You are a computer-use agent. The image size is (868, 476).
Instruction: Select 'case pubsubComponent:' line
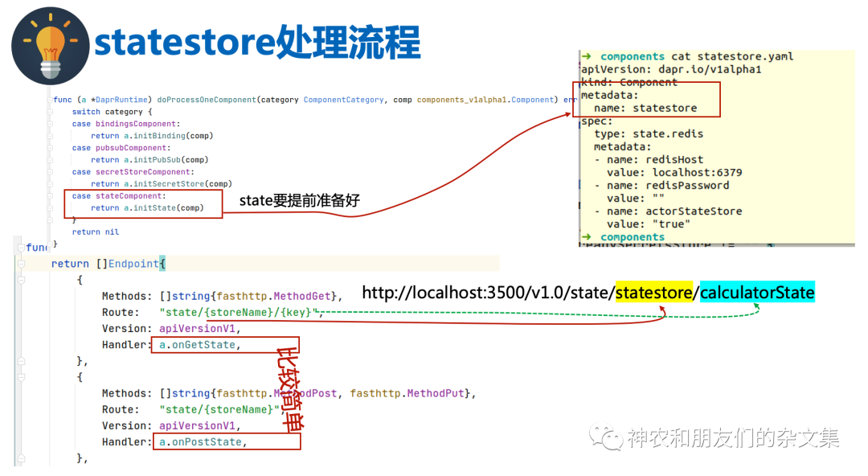[121, 148]
